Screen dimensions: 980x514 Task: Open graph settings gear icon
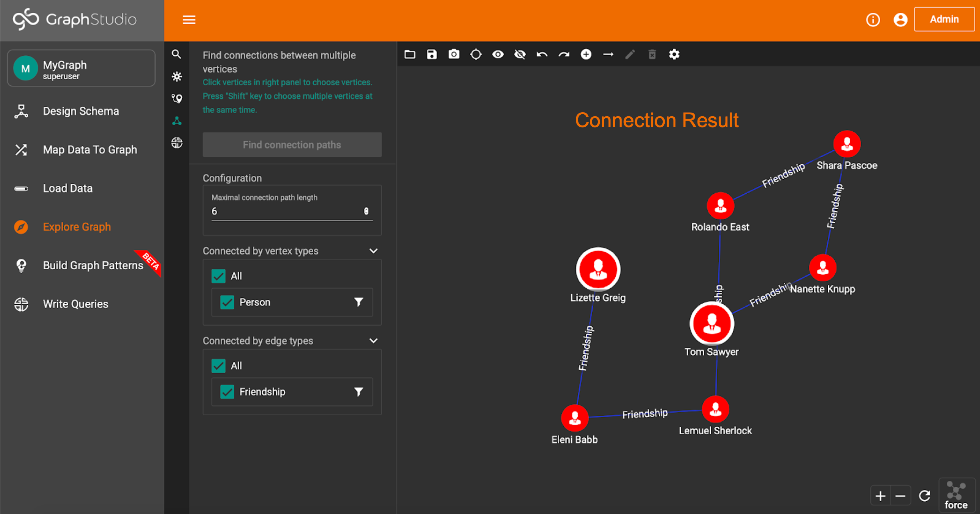pos(674,54)
